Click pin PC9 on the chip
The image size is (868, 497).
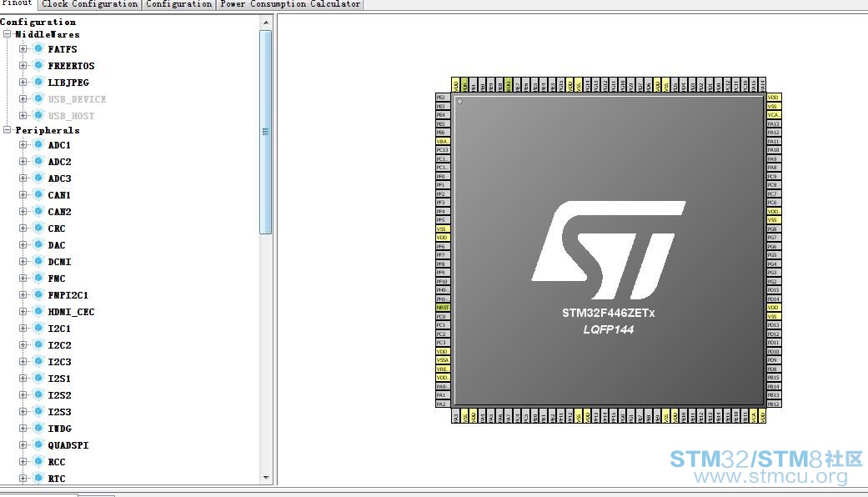(x=774, y=176)
